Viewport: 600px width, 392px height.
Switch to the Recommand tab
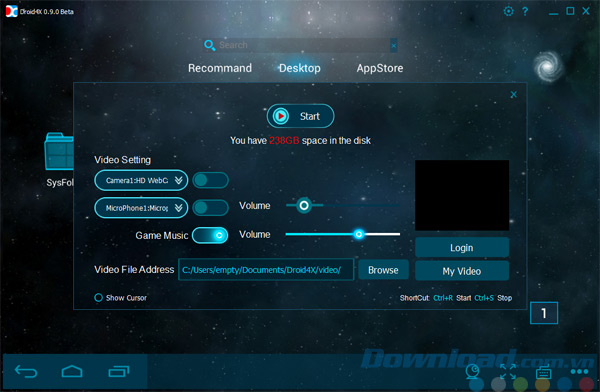point(220,68)
